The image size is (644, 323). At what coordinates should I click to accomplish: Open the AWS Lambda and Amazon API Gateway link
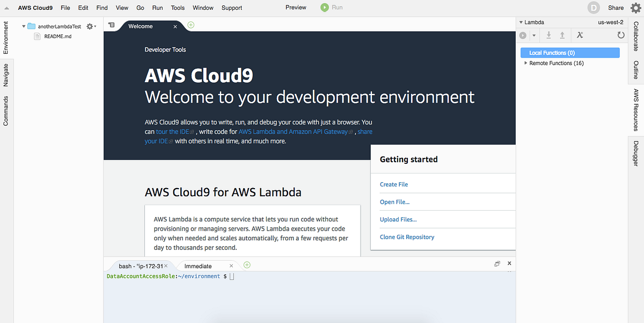point(294,131)
